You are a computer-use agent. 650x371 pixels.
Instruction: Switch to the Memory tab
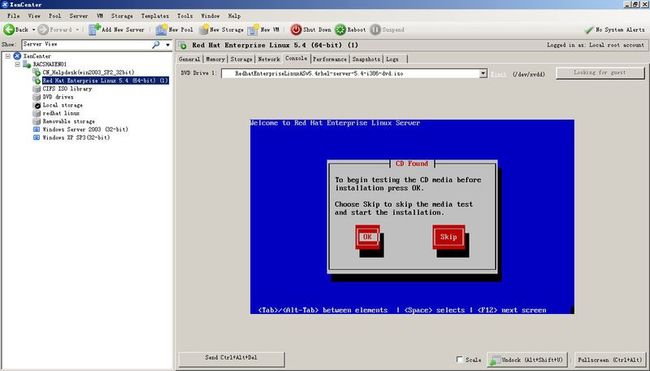[x=216, y=59]
